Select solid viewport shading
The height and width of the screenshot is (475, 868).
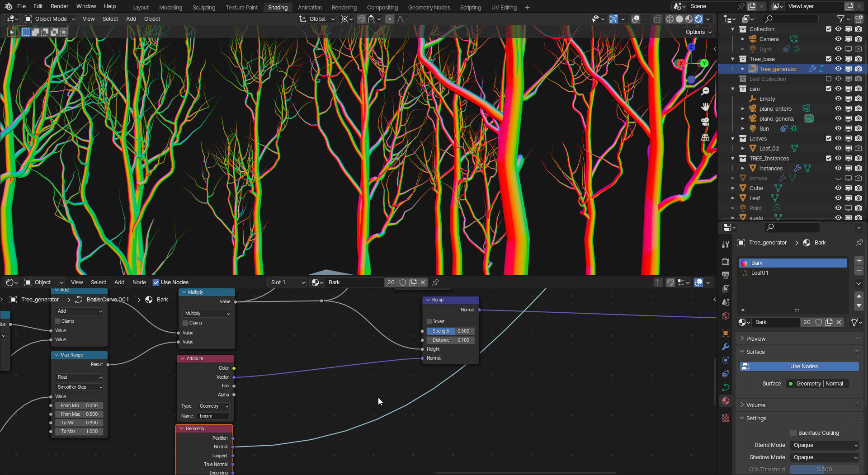tap(679, 19)
